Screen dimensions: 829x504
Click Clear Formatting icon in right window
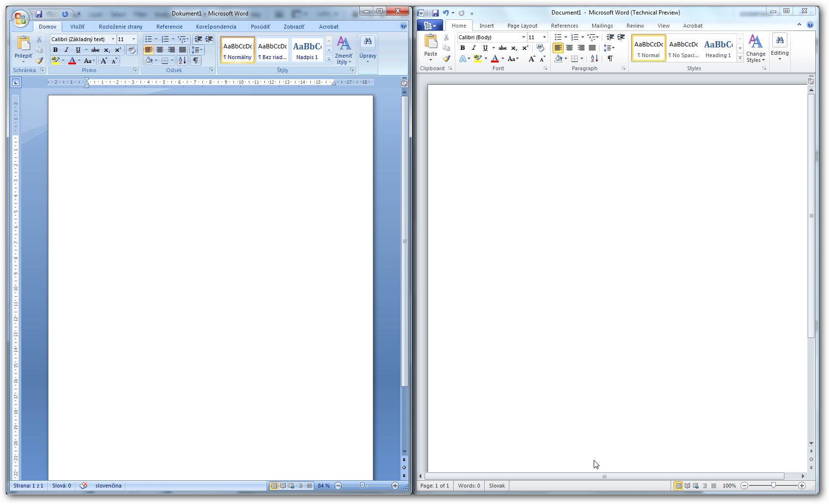point(540,48)
